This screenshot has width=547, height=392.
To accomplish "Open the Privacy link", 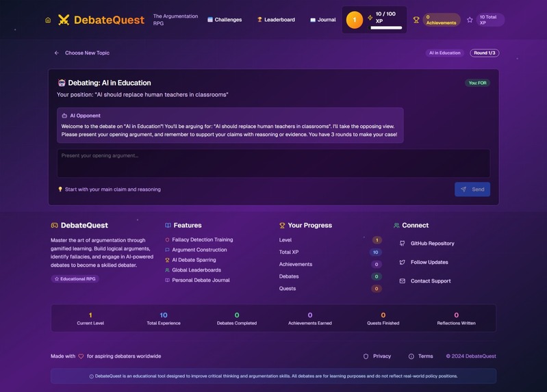I will click(x=382, y=356).
